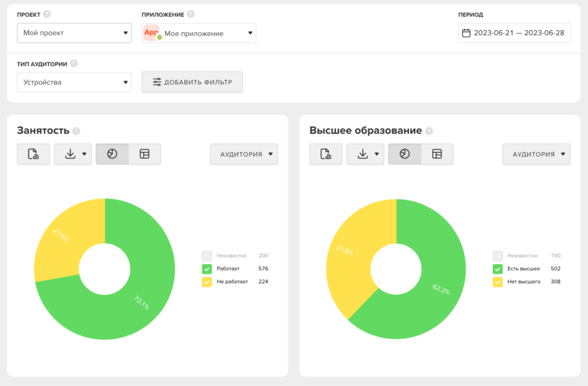The image size is (588, 386).
Task: Toggle the Есть высшее legend checkbox
Action: pyautogui.click(x=498, y=269)
